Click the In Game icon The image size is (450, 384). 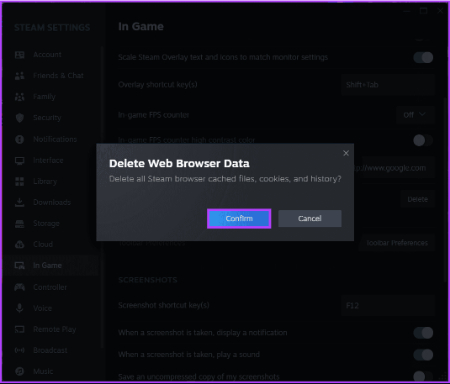(x=20, y=265)
